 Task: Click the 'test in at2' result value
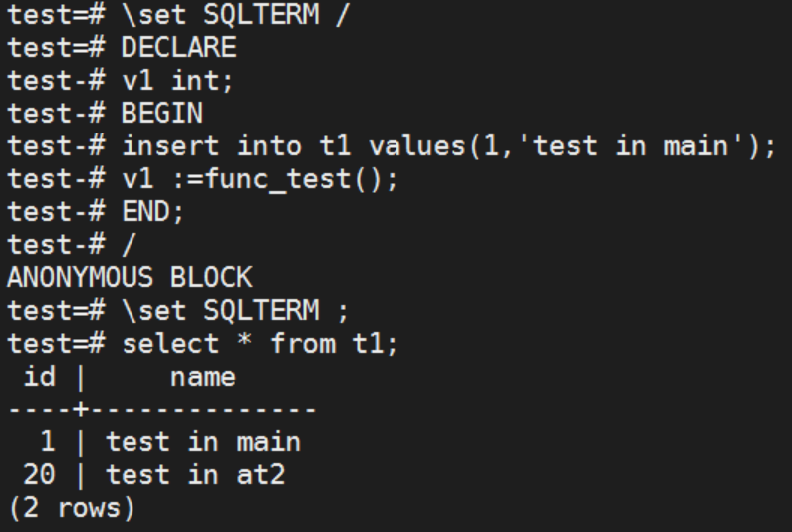(x=195, y=474)
